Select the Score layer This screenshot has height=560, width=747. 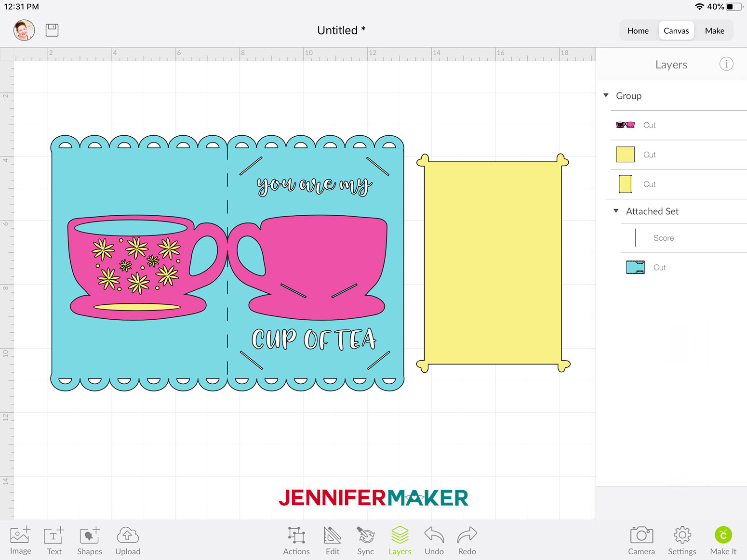[683, 238]
